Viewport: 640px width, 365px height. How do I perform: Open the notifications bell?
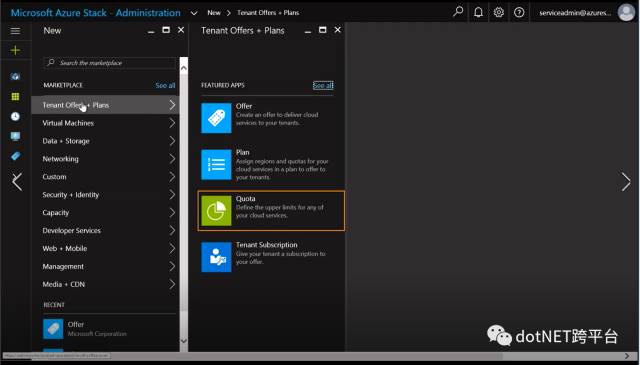coord(478,12)
